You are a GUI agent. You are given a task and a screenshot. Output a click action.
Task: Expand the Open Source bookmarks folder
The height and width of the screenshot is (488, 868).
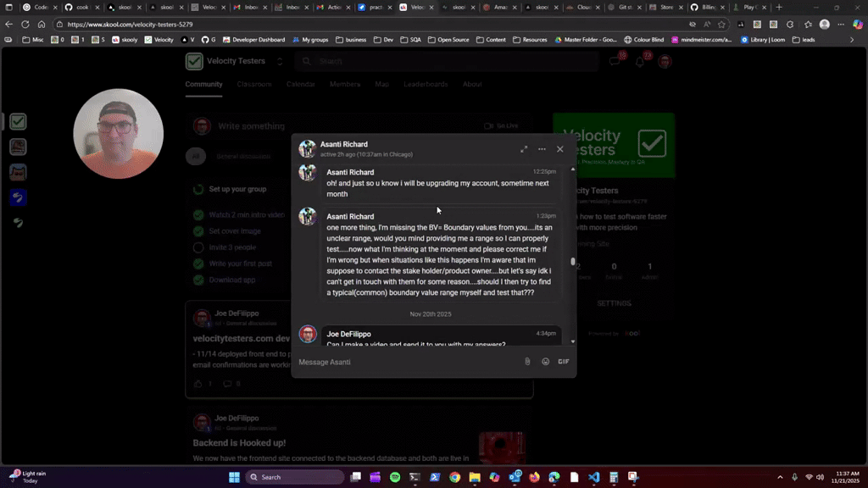(448, 40)
